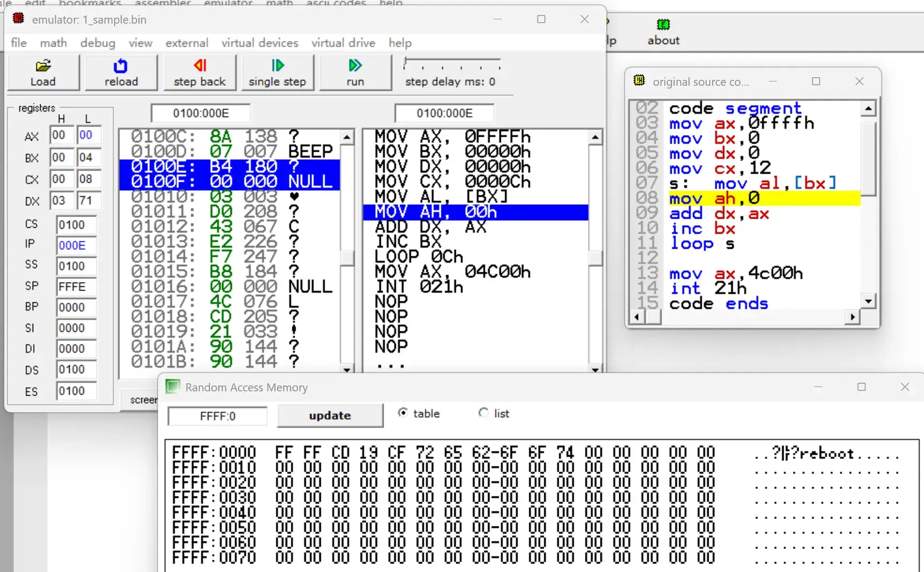Click the step back red arrow icon
The image size is (924, 572).
tap(200, 65)
